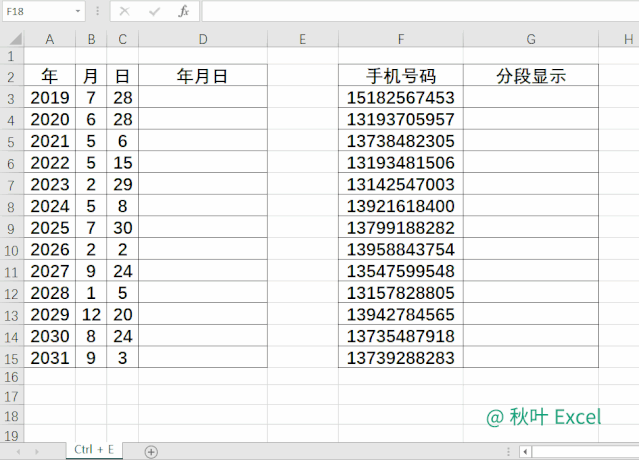Screen dimensions: 639x460
Task: Click inside the formula bar input
Action: tap(420, 11)
